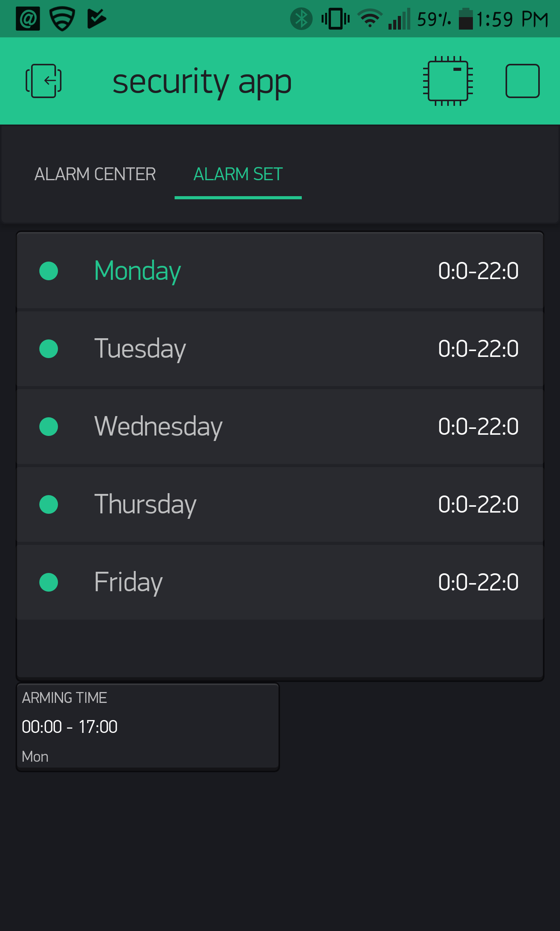Select the Thursday row label
Screen dimensions: 560x931
click(145, 504)
